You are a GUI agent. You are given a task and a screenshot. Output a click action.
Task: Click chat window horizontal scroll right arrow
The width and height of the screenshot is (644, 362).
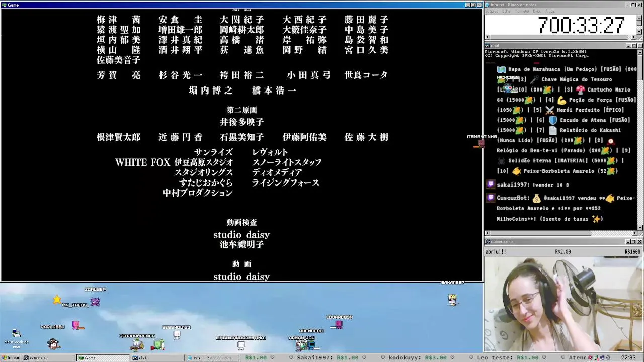[x=634, y=233]
